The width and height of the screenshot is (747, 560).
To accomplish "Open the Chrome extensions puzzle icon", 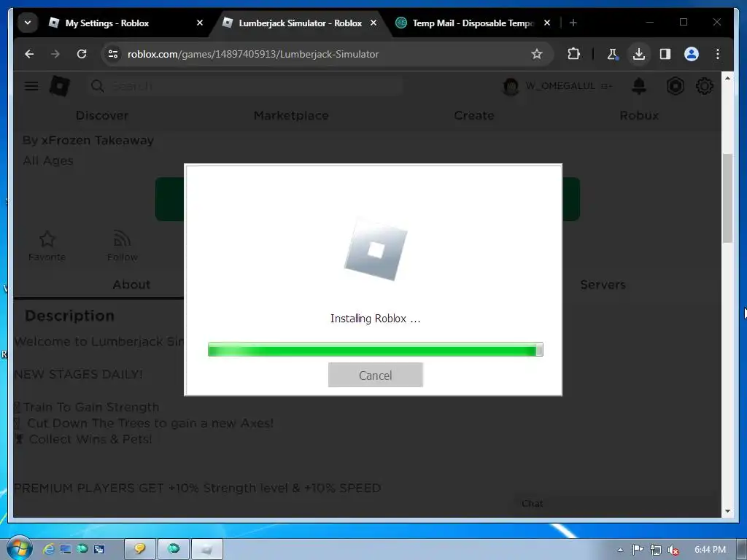I will tap(574, 54).
